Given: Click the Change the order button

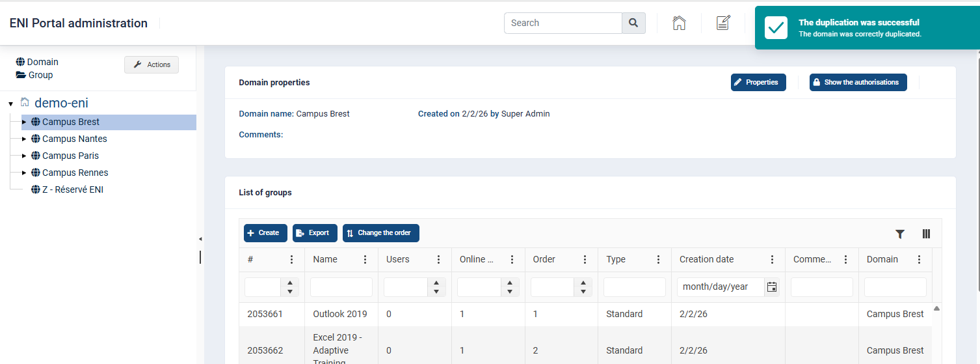Looking at the screenshot, I should [381, 233].
